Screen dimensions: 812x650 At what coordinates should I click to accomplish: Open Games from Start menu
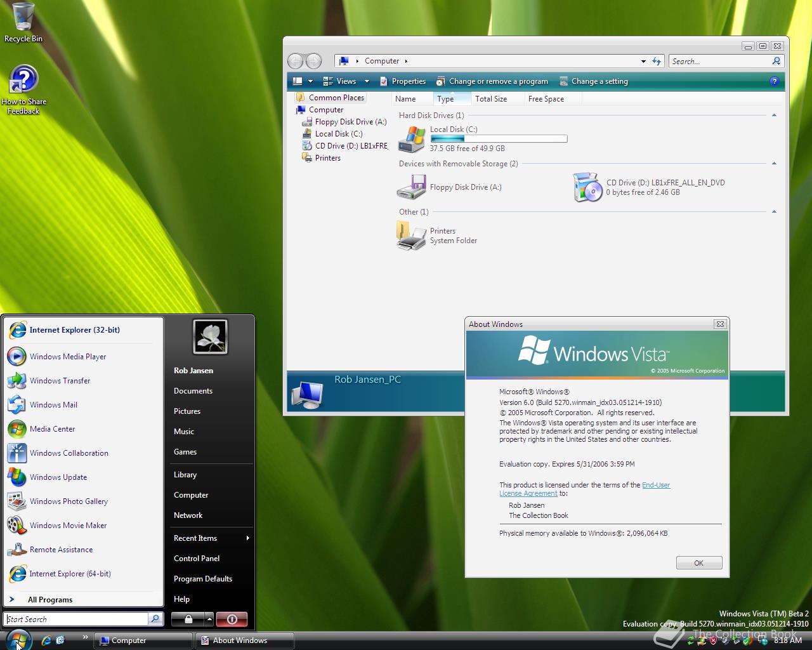coord(185,452)
